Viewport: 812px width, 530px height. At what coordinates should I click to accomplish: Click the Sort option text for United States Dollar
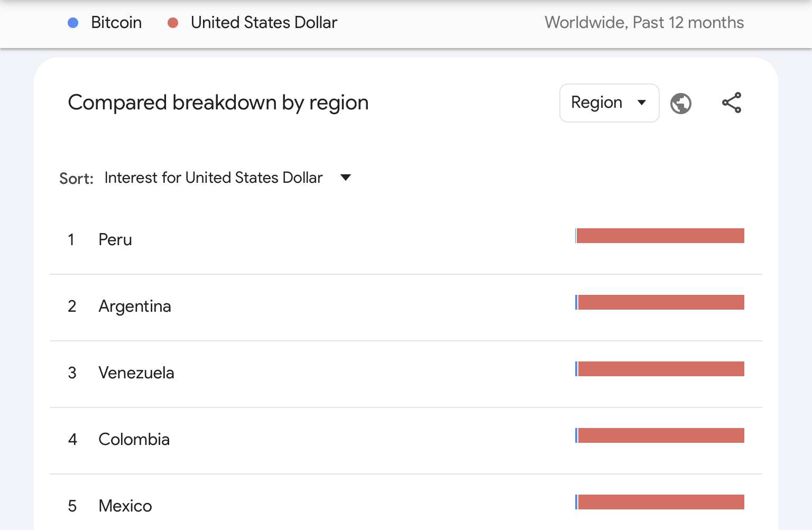[x=214, y=178]
